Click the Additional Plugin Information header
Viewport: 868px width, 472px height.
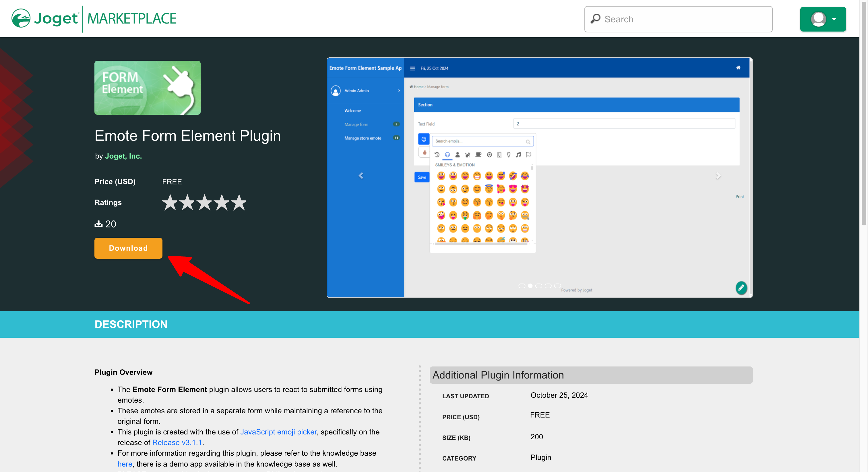coord(591,375)
